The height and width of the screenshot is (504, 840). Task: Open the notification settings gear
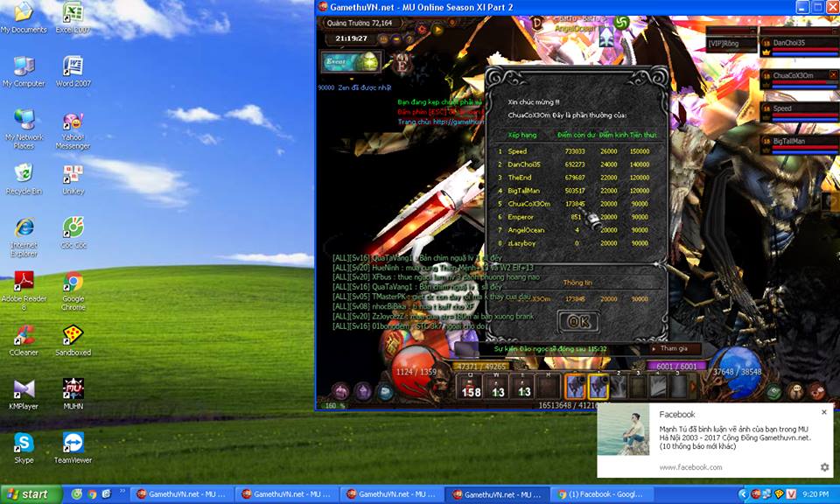pyautogui.click(x=824, y=467)
